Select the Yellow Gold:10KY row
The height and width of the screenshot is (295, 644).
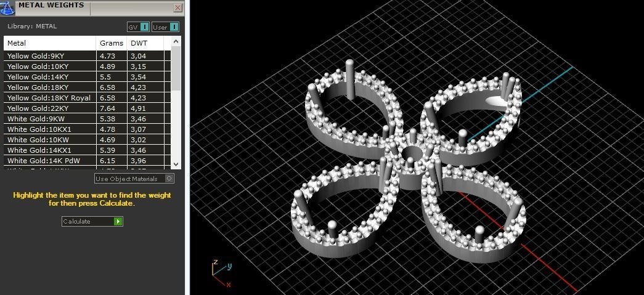87,67
